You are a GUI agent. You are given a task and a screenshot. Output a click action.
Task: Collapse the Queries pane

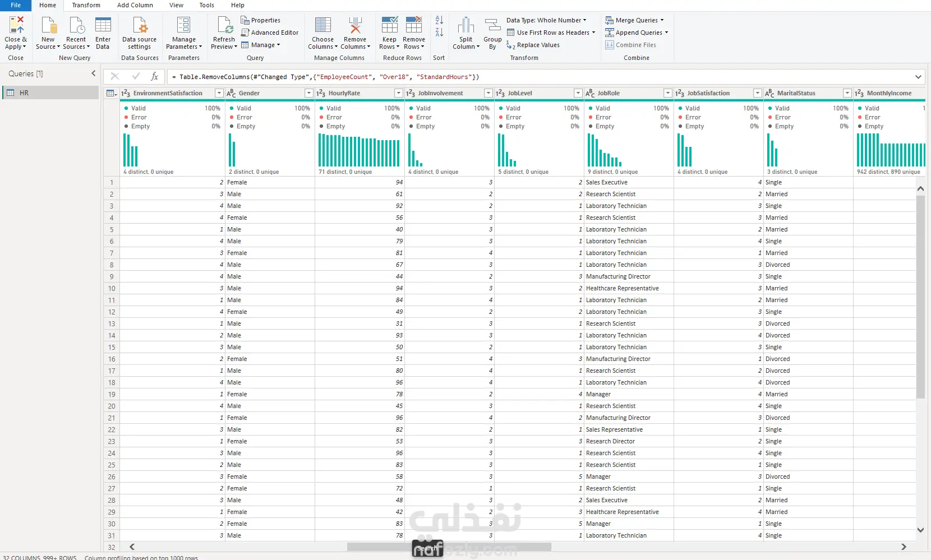click(94, 73)
